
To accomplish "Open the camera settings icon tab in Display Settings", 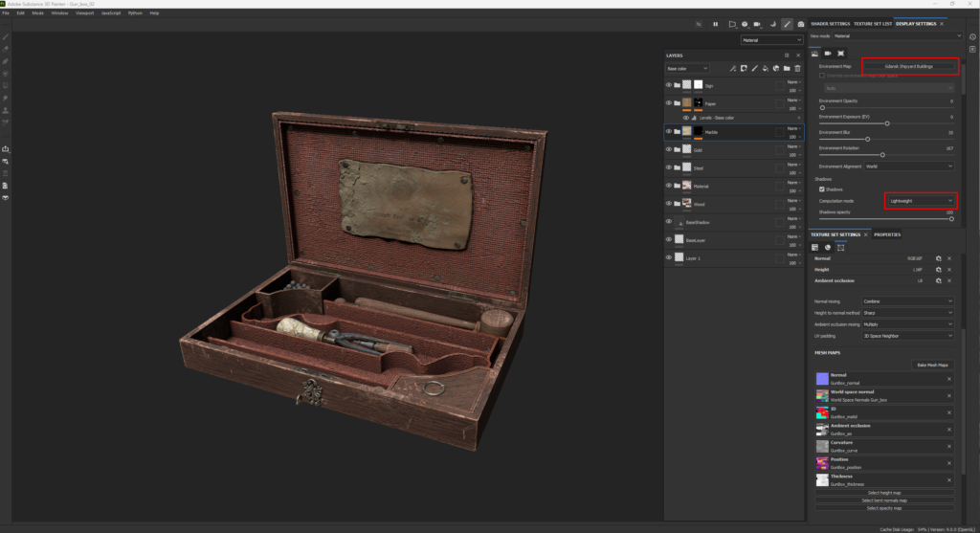I will (x=827, y=53).
